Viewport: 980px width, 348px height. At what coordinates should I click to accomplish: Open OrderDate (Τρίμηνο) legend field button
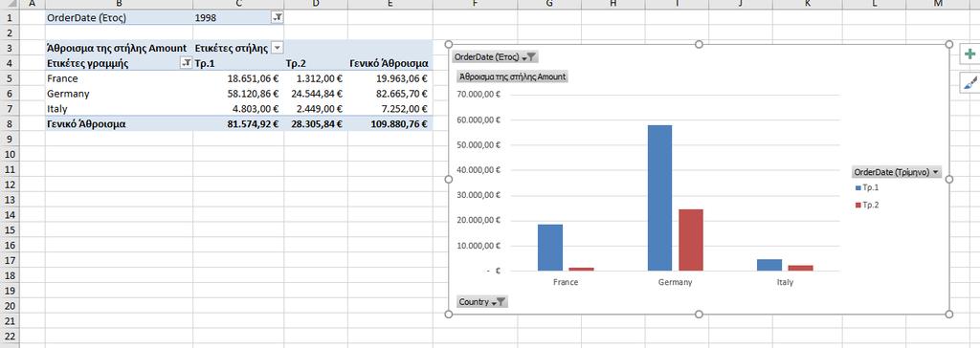(896, 172)
